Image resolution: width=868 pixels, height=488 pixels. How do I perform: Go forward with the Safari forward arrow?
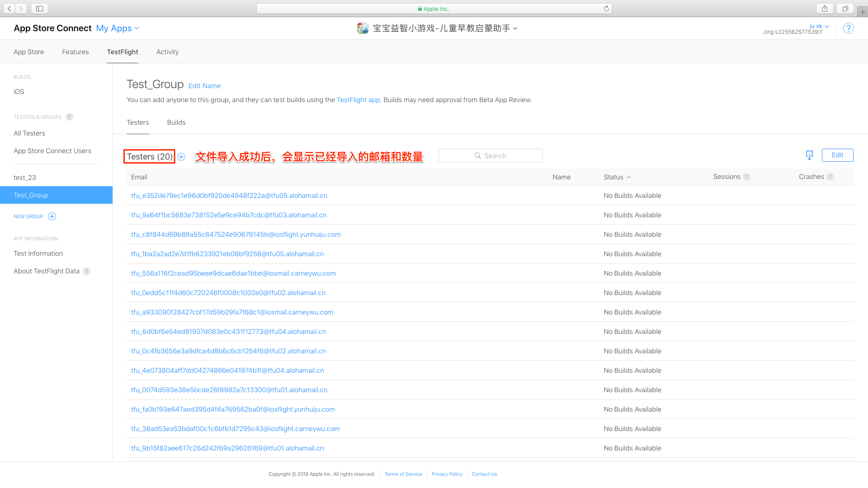(21, 9)
